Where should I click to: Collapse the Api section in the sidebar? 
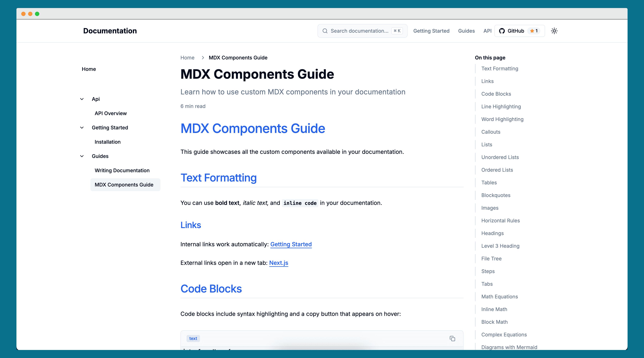[x=82, y=99]
